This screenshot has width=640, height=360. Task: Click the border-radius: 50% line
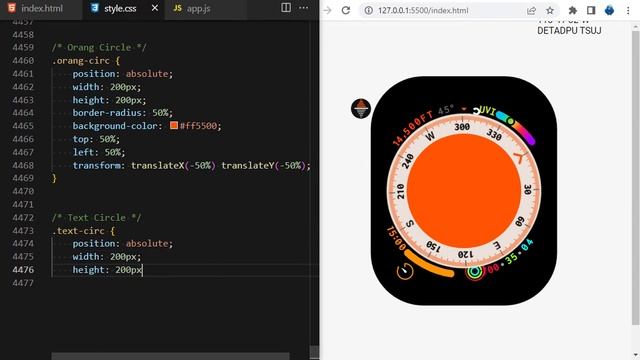click(122, 113)
